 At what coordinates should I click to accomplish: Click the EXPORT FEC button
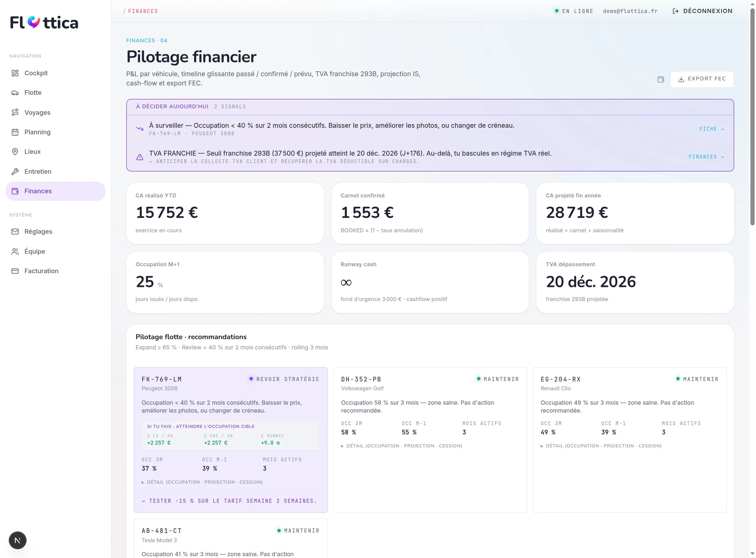[702, 79]
